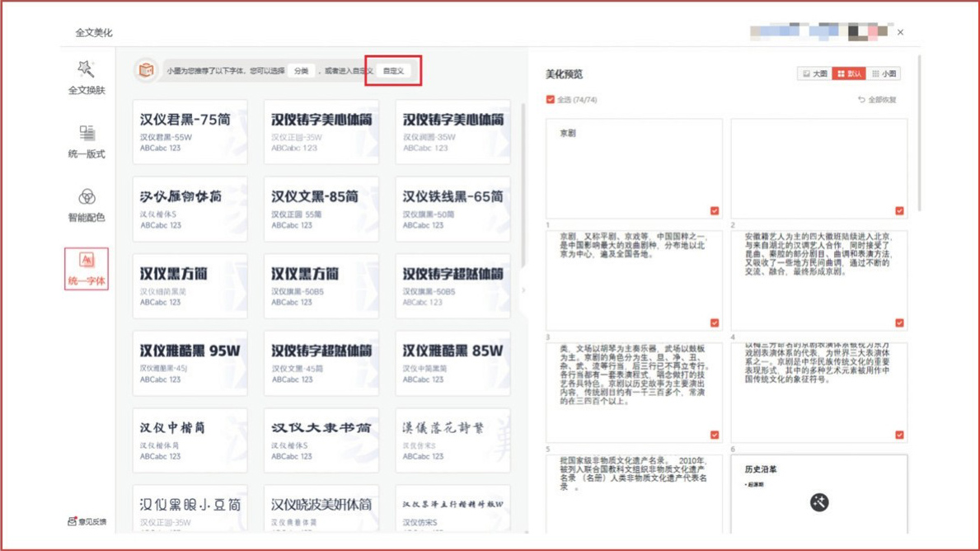Open the 全文换肤 magic wand tool

point(87,78)
